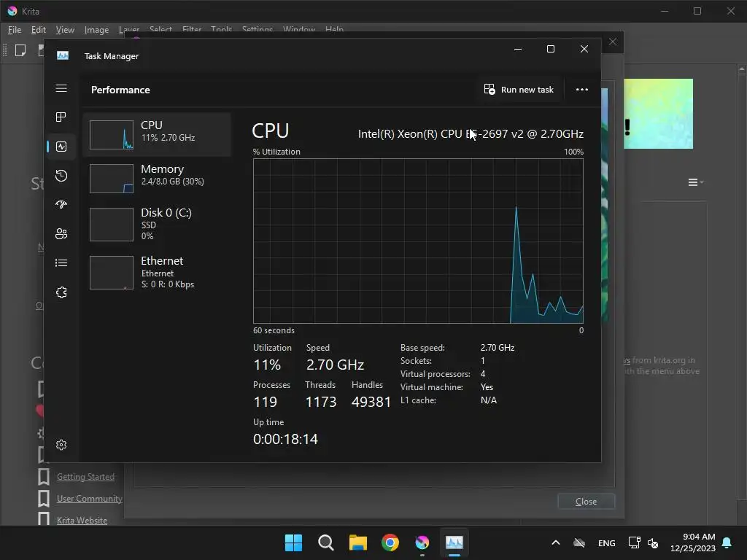Click the 49381 handles value
The width and height of the screenshot is (747, 560).
pyautogui.click(x=371, y=402)
